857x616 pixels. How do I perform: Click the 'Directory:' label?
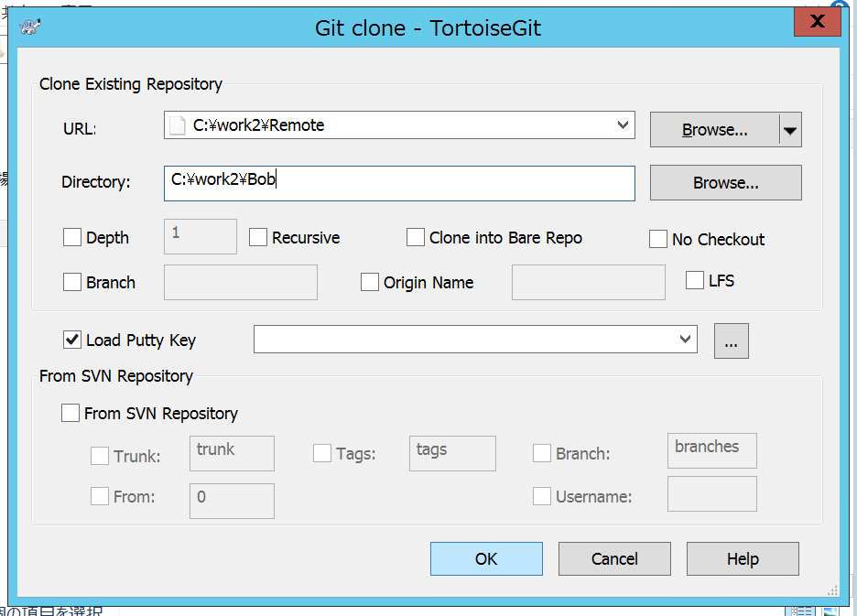pos(95,182)
